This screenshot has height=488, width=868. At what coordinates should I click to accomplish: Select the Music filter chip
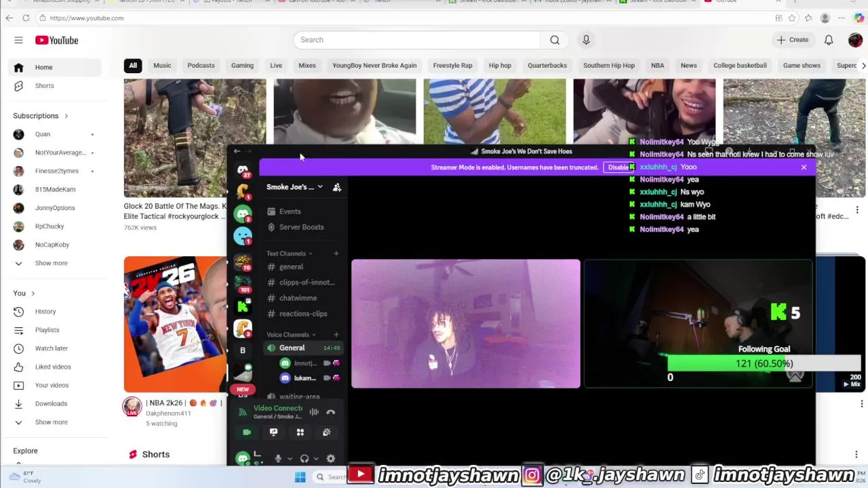162,66
